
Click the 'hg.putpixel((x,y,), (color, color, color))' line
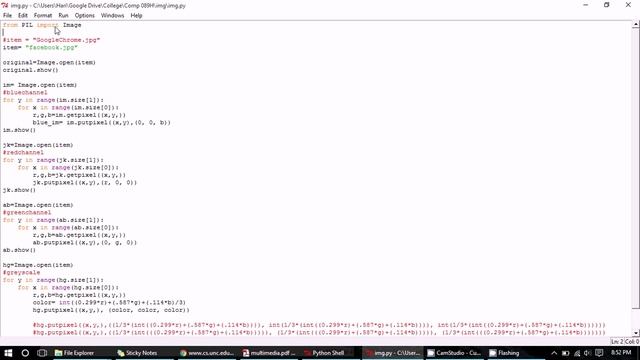point(111,310)
